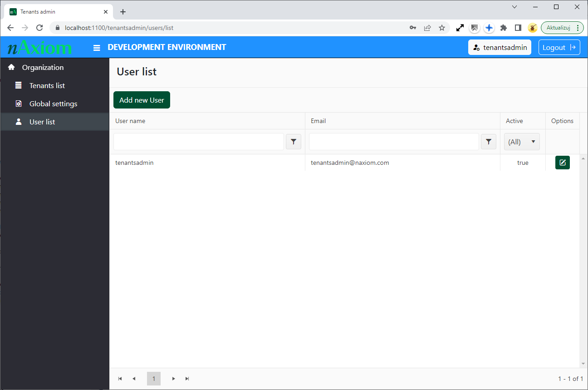Open the Extensions puzzle icon
This screenshot has height=390, width=588.
tap(503, 28)
